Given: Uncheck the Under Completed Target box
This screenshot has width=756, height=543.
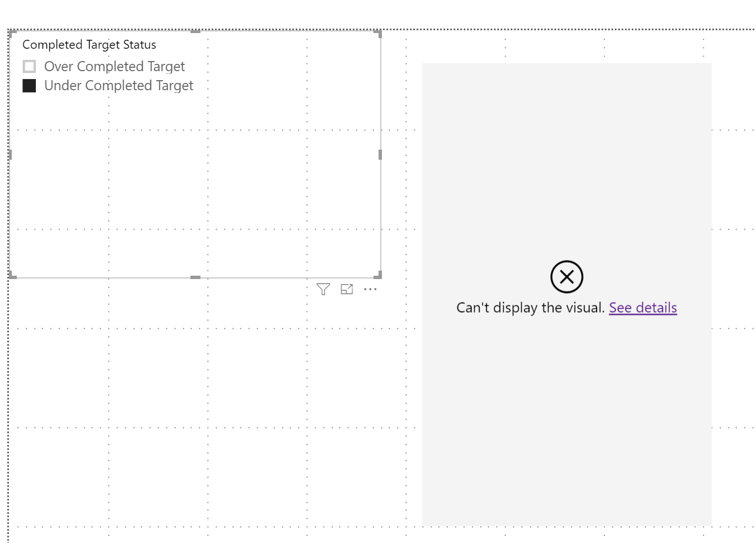Looking at the screenshot, I should 29,86.
